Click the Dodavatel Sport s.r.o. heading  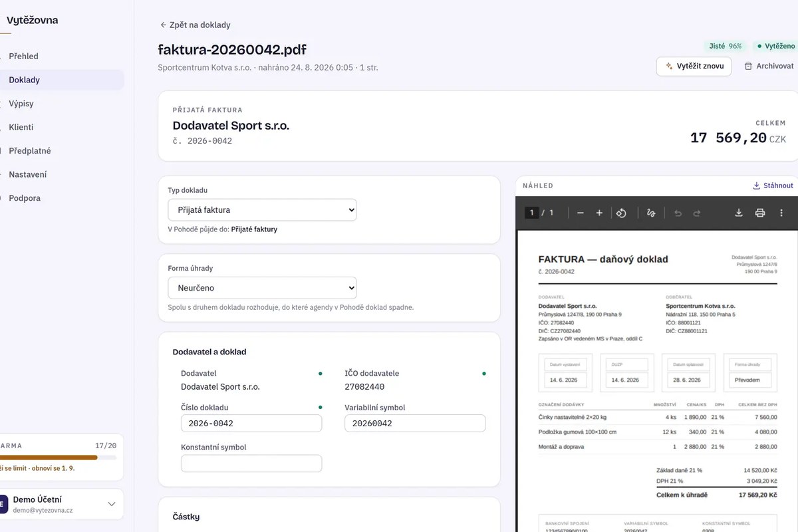231,125
